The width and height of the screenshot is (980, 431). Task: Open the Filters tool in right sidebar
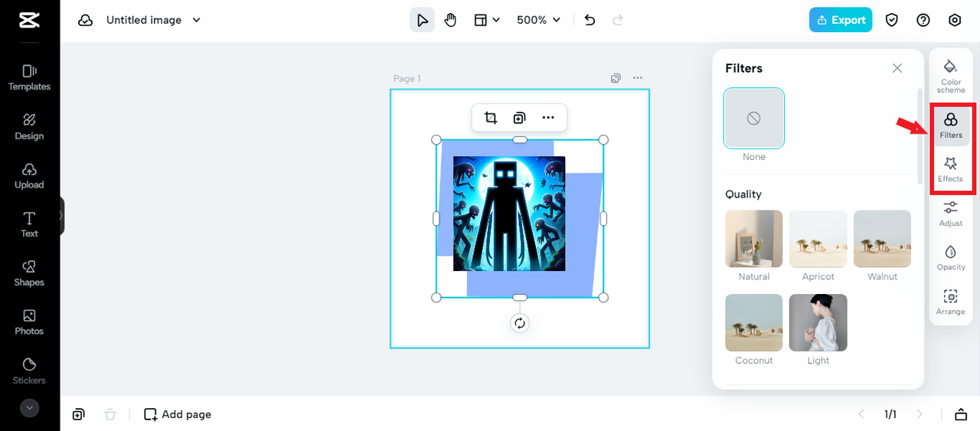pyautogui.click(x=951, y=126)
